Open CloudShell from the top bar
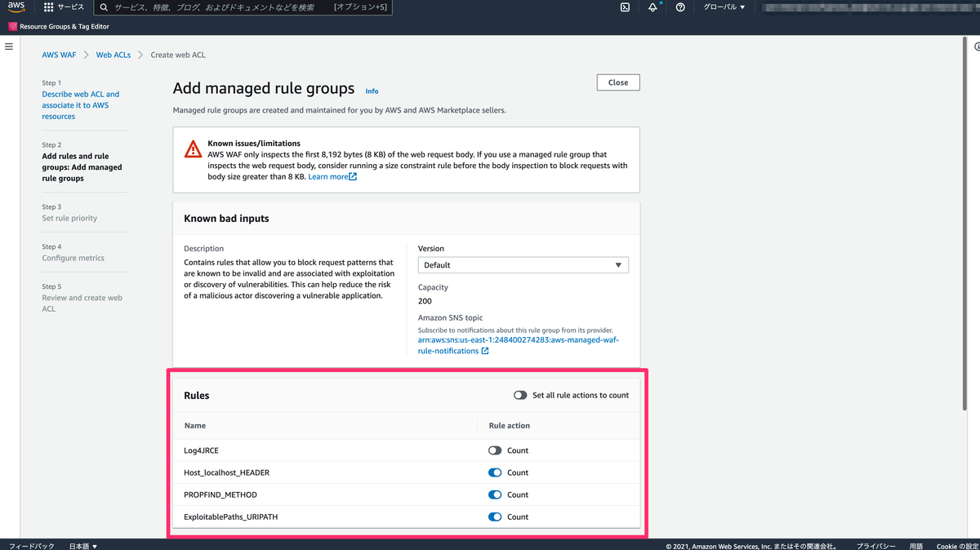This screenshot has height=550, width=980. click(625, 7)
